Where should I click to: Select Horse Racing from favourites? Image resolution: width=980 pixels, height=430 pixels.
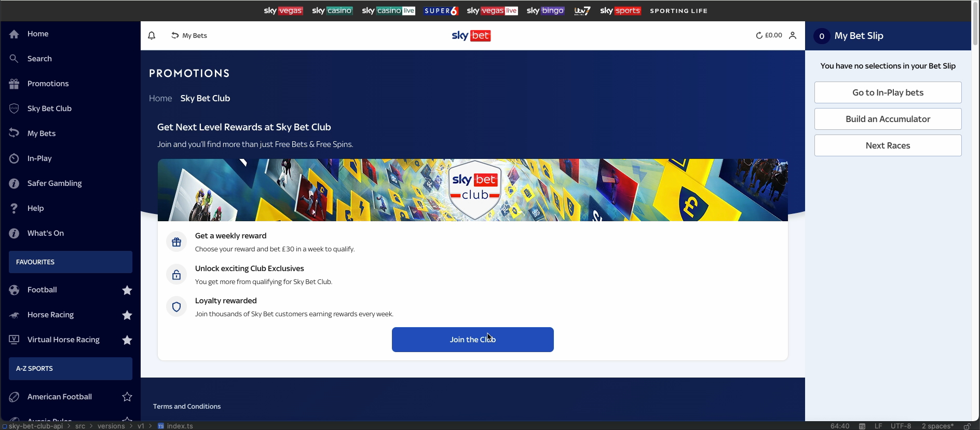50,315
